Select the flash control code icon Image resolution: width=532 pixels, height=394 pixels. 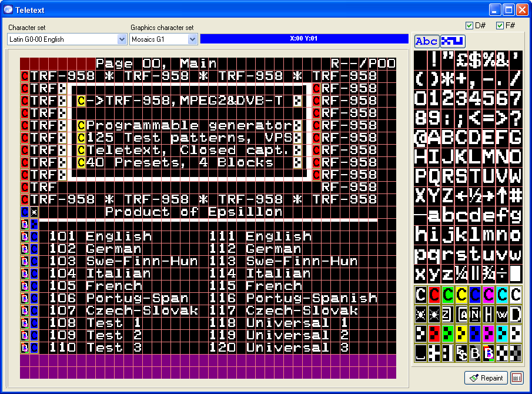(421, 315)
